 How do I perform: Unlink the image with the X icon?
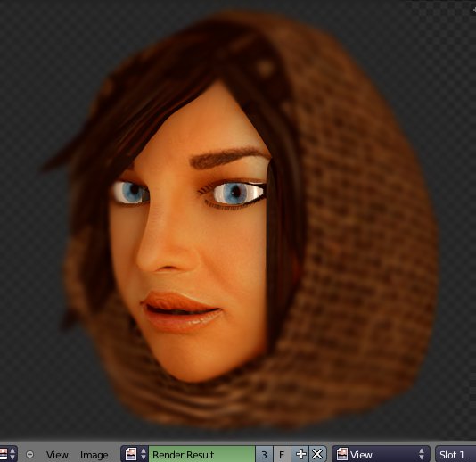click(317, 454)
